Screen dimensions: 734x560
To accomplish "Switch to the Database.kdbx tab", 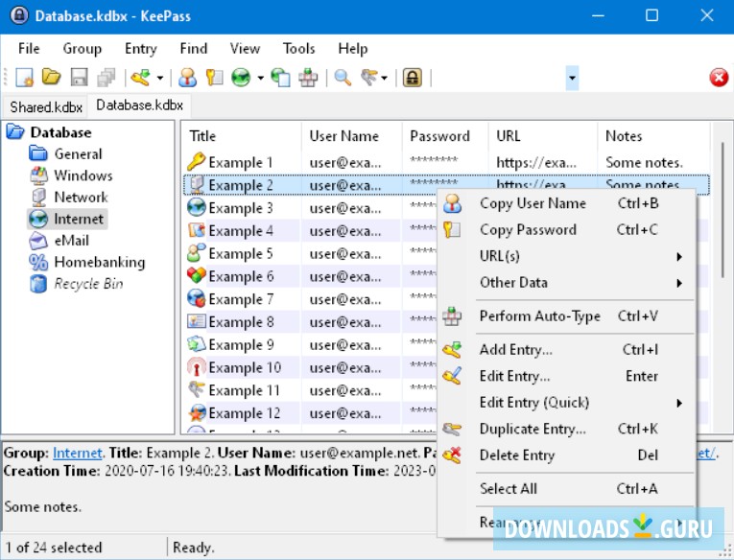I will 139,105.
